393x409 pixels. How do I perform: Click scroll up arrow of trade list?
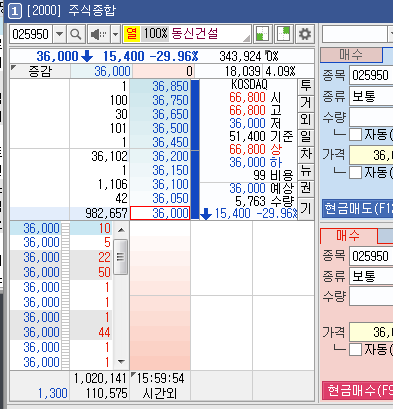(x=121, y=230)
